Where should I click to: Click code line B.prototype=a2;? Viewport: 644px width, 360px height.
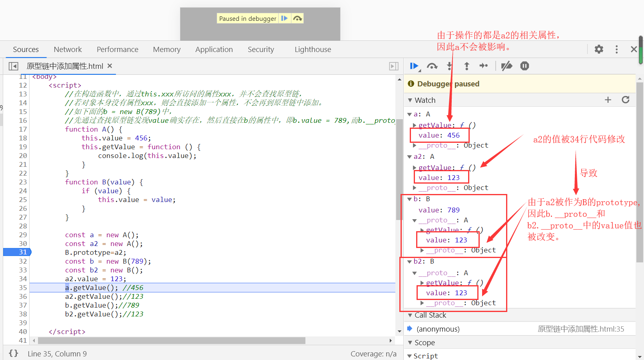point(96,252)
